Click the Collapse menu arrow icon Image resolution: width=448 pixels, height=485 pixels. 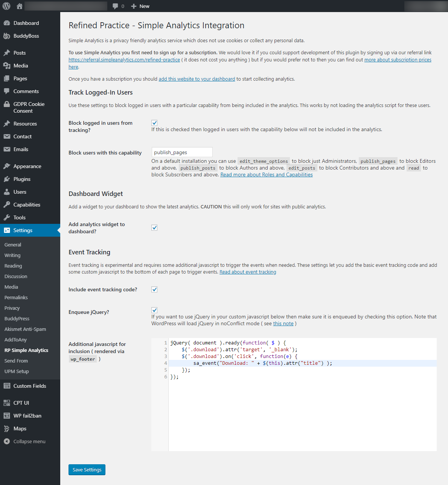pyautogui.click(x=7, y=441)
